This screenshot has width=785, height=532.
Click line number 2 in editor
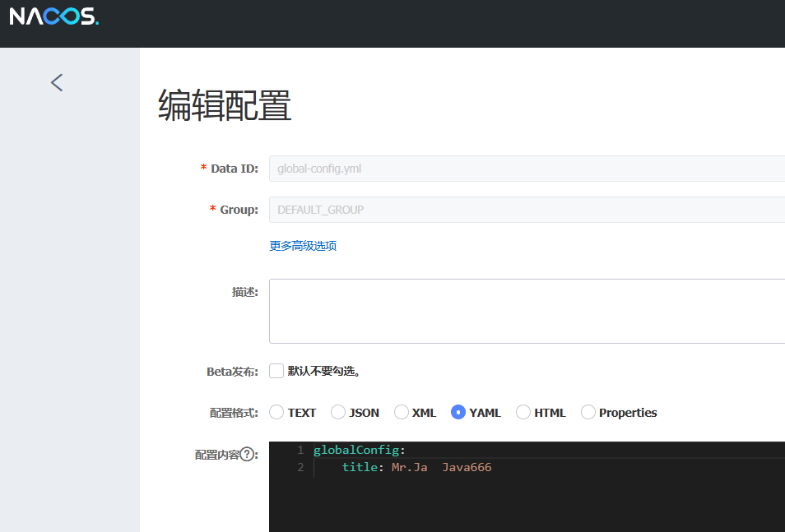[x=300, y=467]
